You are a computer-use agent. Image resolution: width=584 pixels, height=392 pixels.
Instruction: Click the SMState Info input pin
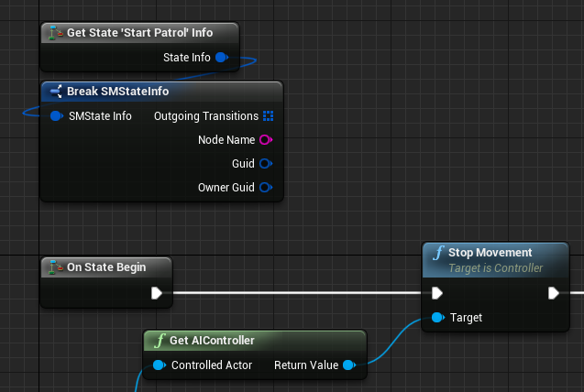(x=56, y=116)
